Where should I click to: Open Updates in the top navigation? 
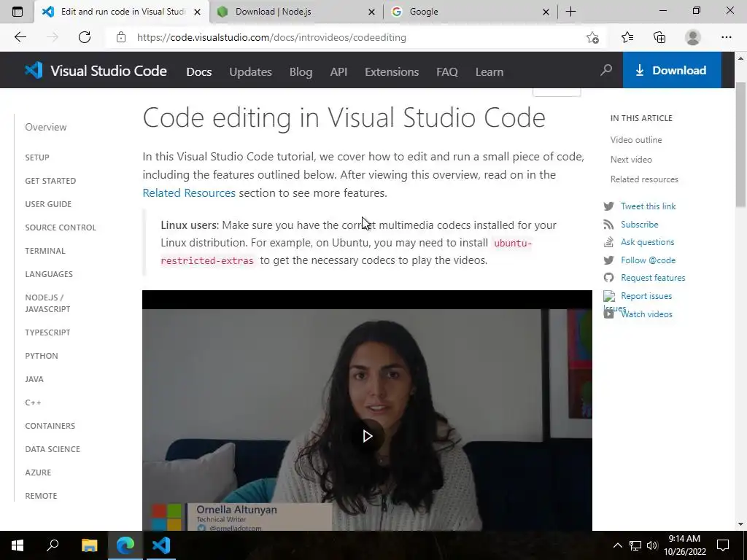pyautogui.click(x=251, y=72)
